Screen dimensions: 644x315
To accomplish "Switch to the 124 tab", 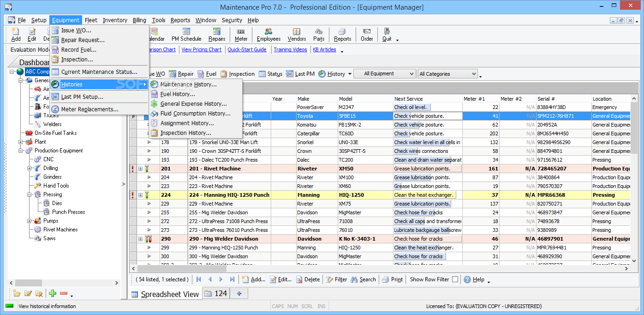I will pyautogui.click(x=216, y=293).
